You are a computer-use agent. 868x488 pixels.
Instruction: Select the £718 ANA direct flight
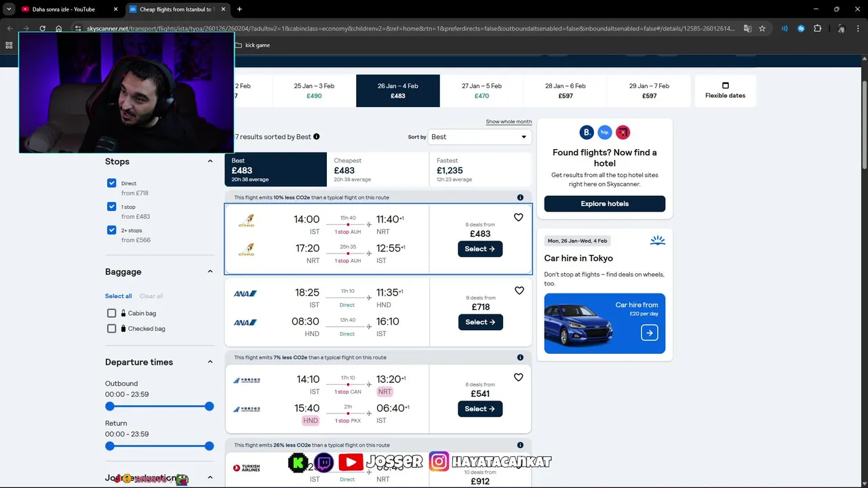pos(480,322)
